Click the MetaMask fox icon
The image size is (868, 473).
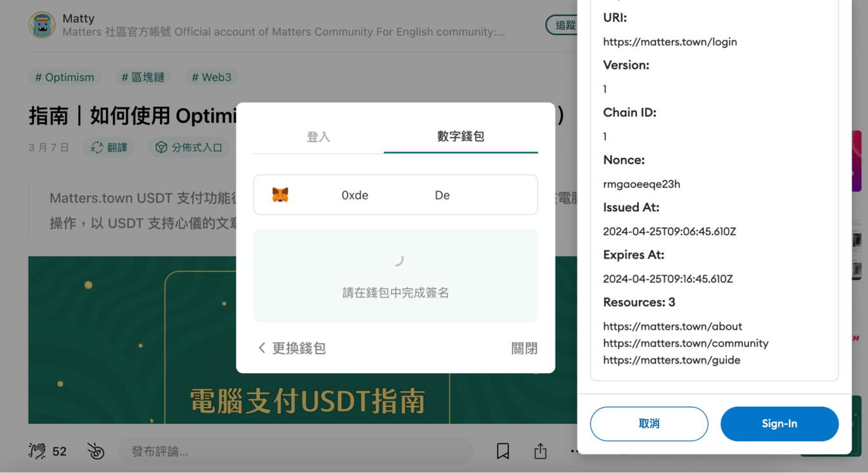[280, 195]
